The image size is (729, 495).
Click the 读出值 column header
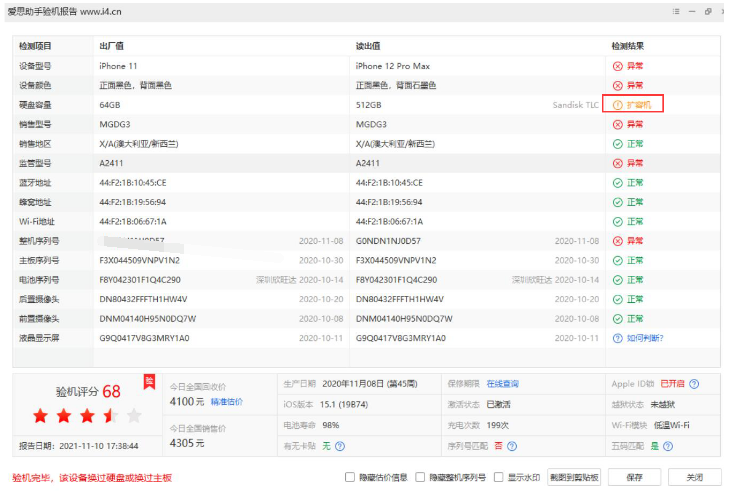pos(368,46)
